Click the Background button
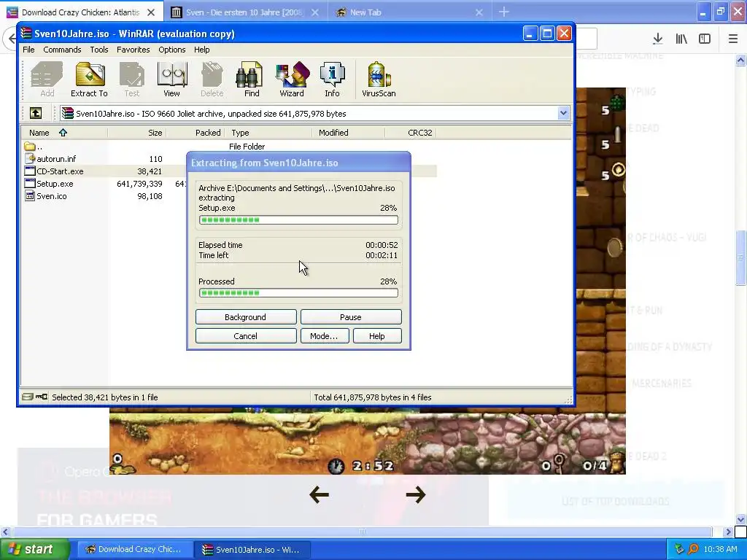Screen dimensions: 747x560 coord(246,317)
